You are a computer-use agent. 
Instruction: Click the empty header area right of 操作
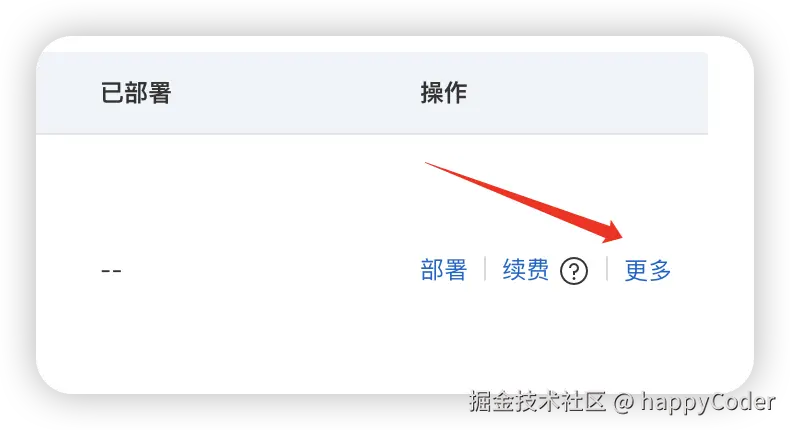pyautogui.click(x=587, y=93)
